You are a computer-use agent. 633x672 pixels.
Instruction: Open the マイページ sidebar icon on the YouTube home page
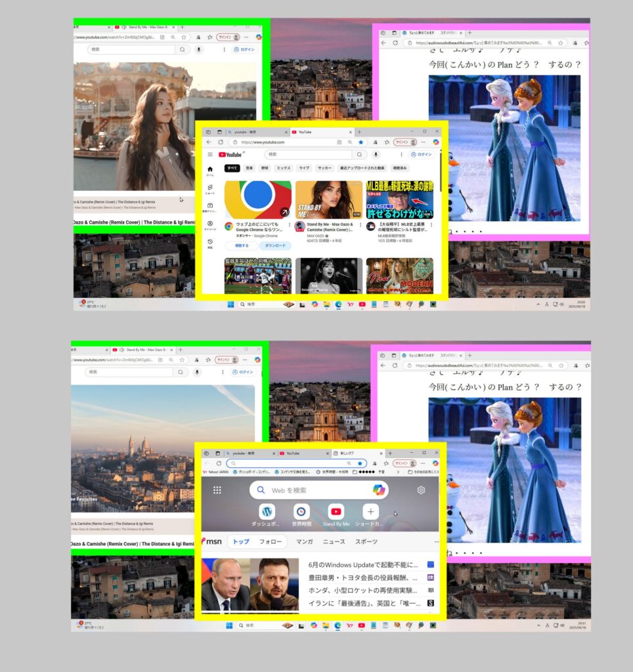209,226
